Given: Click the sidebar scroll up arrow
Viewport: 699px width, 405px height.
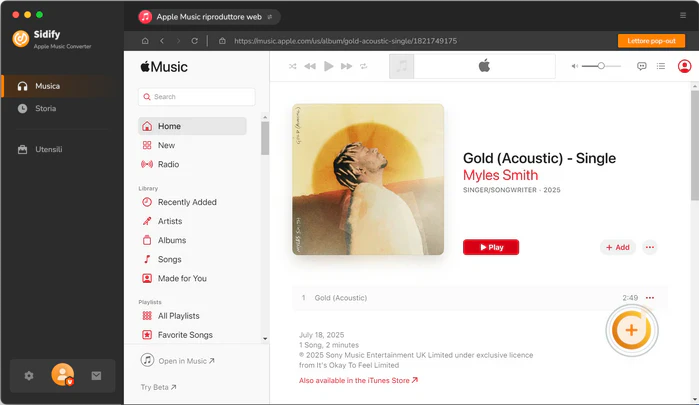Looking at the screenshot, I should tap(265, 117).
